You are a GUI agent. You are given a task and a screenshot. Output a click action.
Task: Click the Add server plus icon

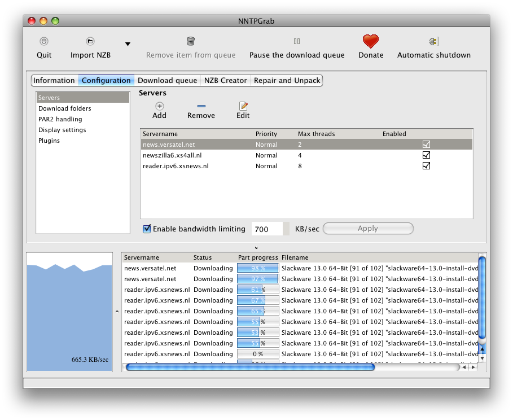[159, 106]
